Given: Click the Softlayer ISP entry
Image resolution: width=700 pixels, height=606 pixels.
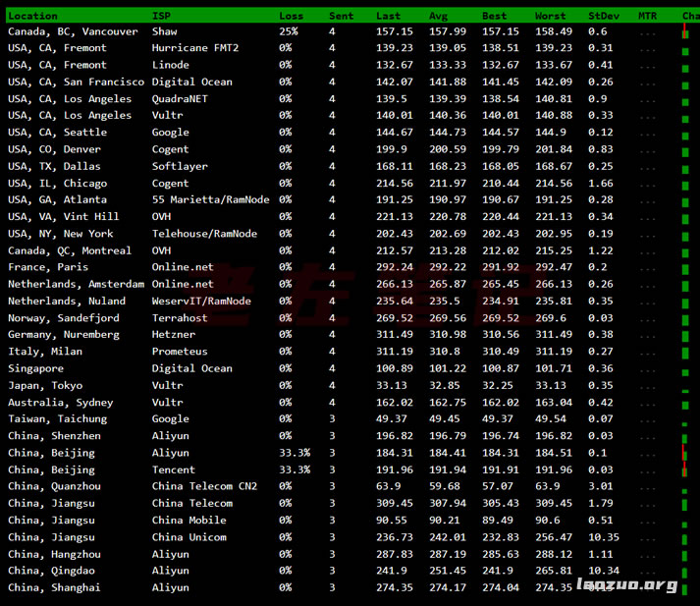Looking at the screenshot, I should tap(180, 166).
